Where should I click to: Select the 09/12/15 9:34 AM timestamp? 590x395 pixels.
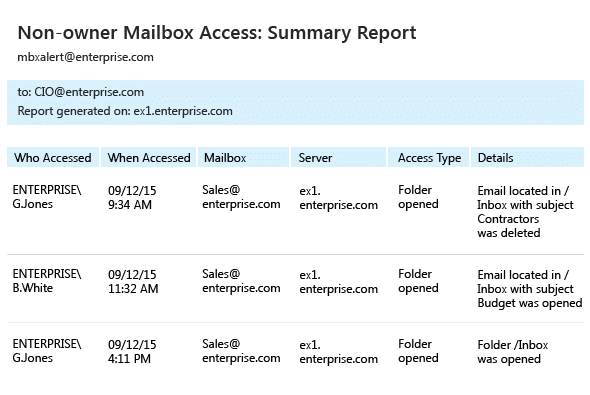[x=132, y=198]
